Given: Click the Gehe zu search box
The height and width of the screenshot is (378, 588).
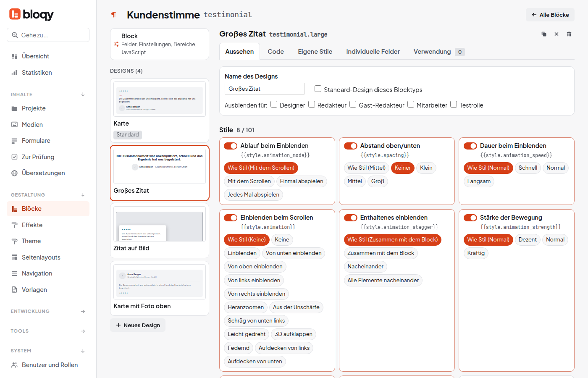Looking at the screenshot, I should [48, 35].
